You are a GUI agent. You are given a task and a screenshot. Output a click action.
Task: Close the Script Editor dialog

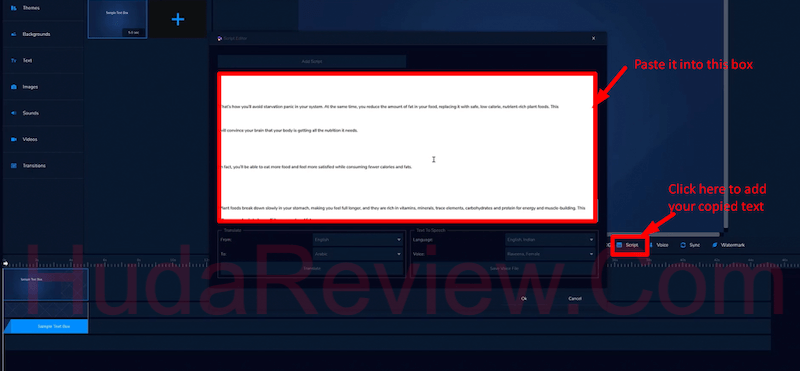pyautogui.click(x=593, y=38)
